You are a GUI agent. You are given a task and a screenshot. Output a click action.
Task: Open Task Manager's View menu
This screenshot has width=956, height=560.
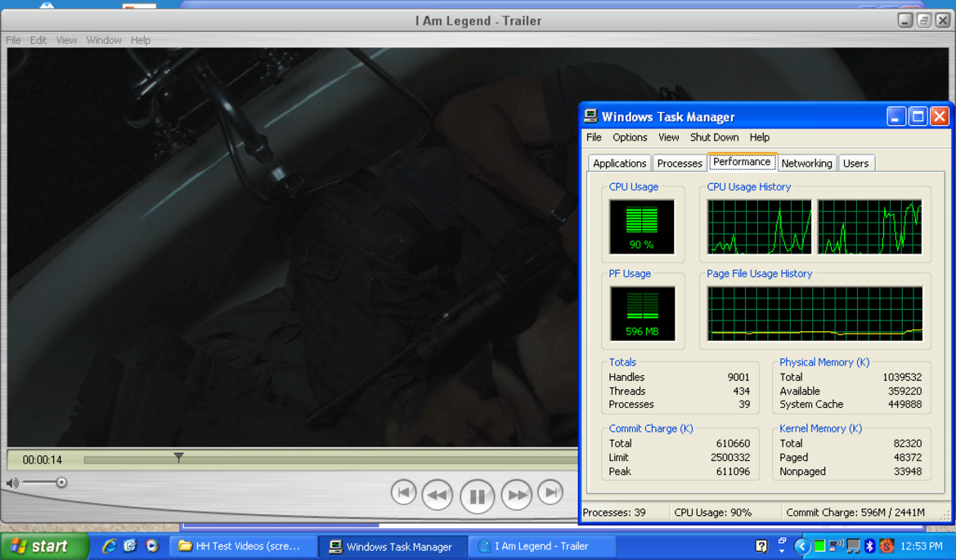(668, 137)
